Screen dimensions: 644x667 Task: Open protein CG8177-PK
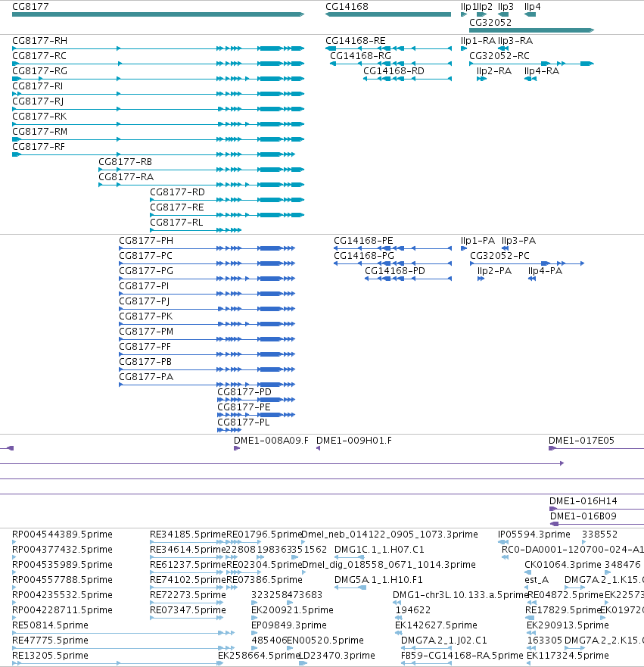(x=146, y=316)
